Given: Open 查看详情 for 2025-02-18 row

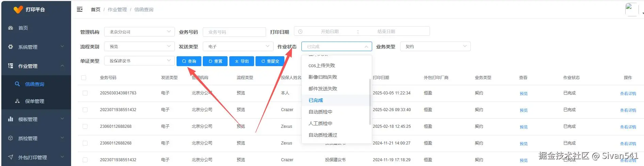Looking at the screenshot, I should (628, 127).
